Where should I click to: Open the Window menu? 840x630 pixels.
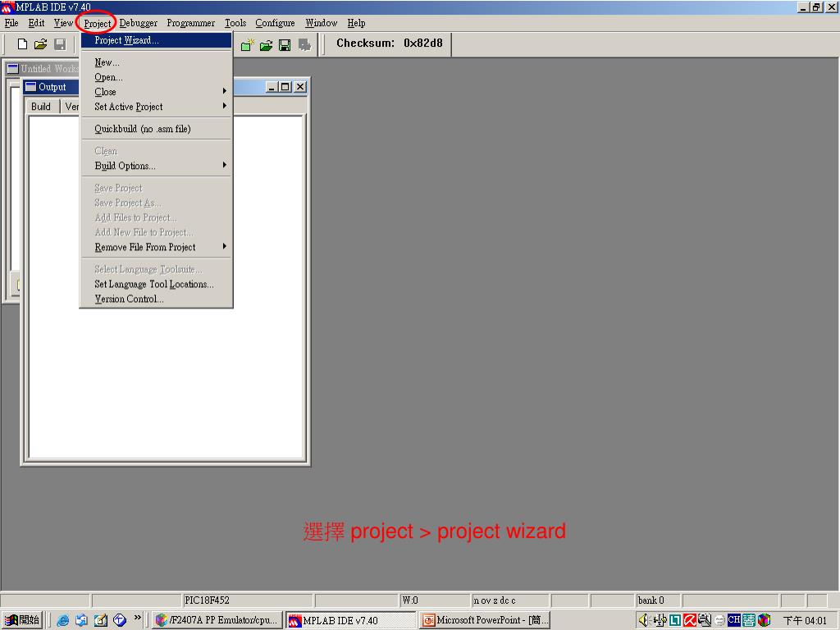click(321, 23)
